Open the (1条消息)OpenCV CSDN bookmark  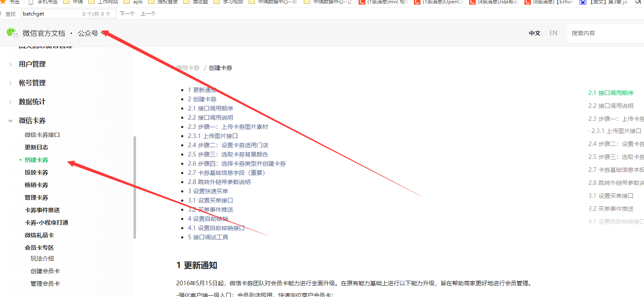[x=438, y=2]
